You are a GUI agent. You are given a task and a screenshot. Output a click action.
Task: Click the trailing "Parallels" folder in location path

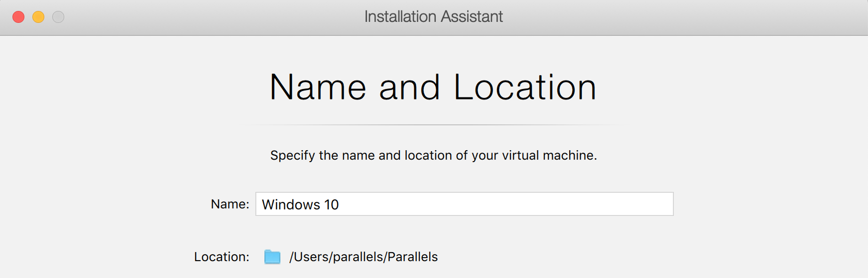coord(412,257)
